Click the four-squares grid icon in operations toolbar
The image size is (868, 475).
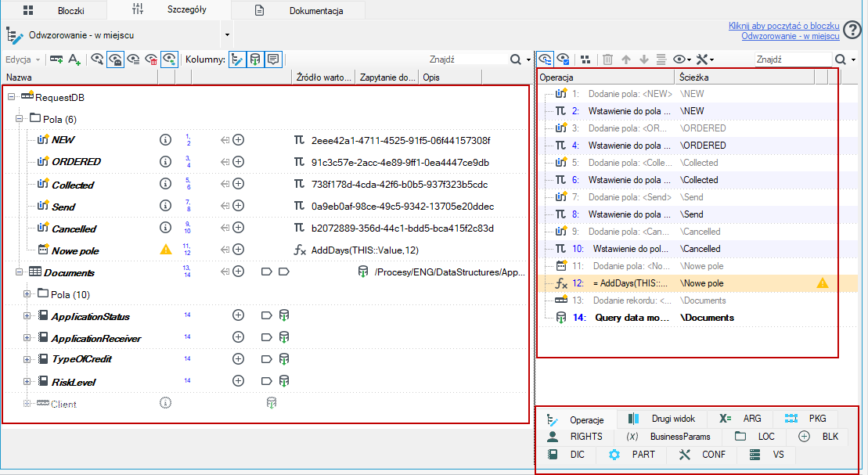585,59
